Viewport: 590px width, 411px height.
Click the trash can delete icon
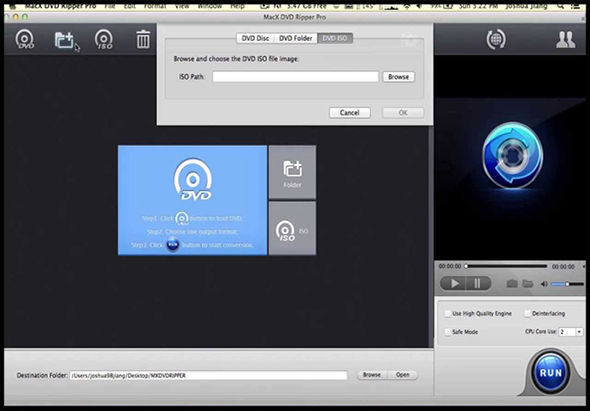143,39
